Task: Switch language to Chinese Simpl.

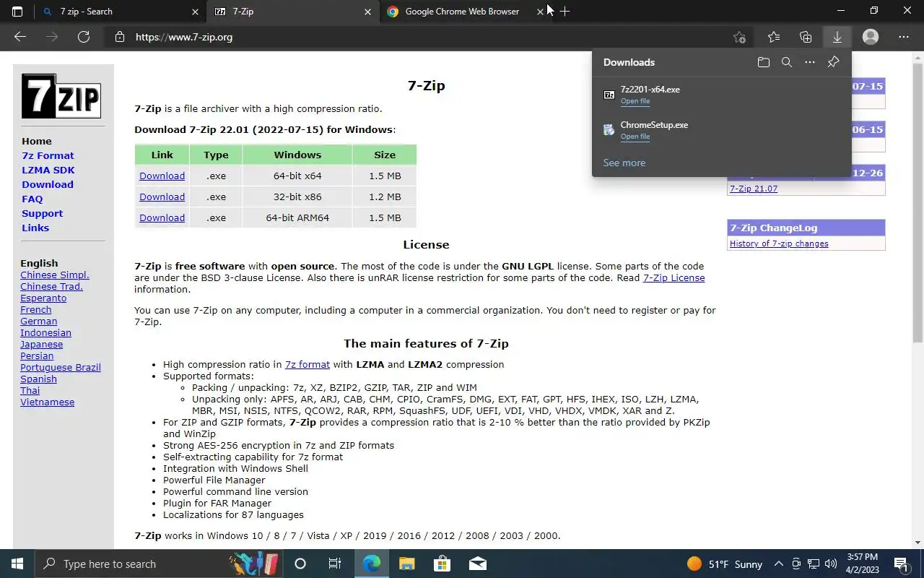Action: pyautogui.click(x=55, y=275)
